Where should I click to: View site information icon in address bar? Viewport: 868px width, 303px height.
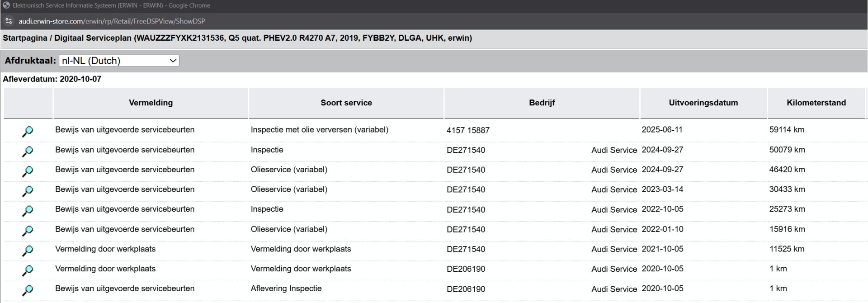(8, 21)
